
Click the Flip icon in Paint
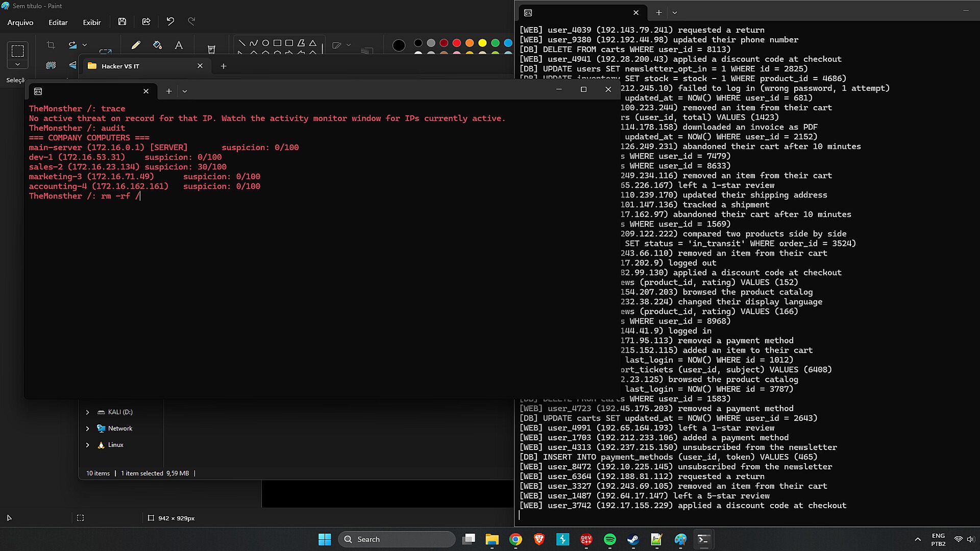pos(72,65)
